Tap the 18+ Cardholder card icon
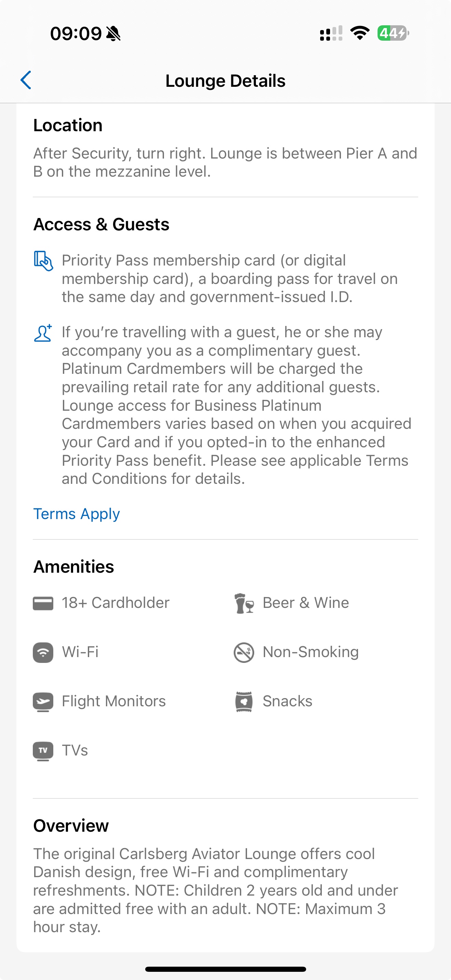The height and width of the screenshot is (980, 451). pyautogui.click(x=43, y=603)
